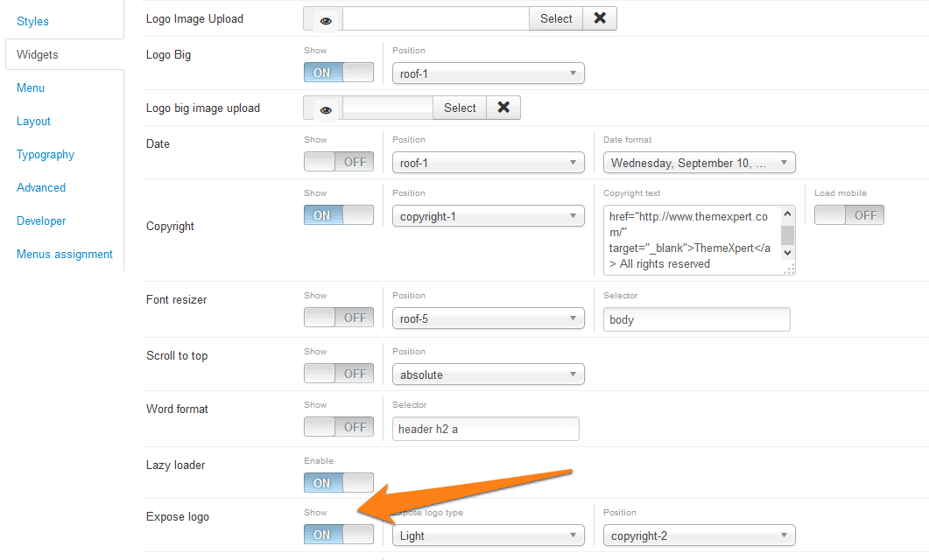Screen dimensions: 929x560
Task: Disable the Lazy loader switch
Action: [339, 483]
